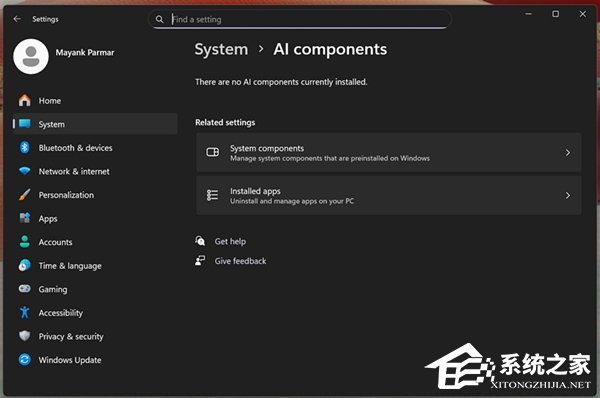
Task: Click System in the breadcrumb
Action: [221, 49]
